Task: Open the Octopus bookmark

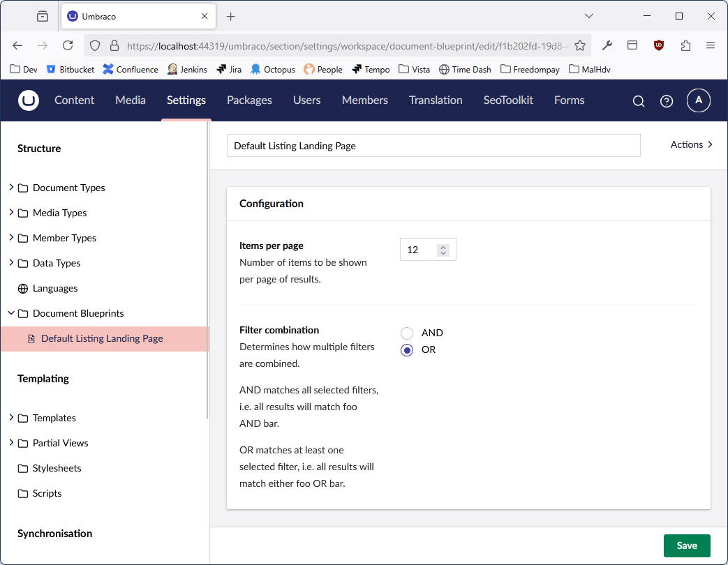Action: (273, 70)
